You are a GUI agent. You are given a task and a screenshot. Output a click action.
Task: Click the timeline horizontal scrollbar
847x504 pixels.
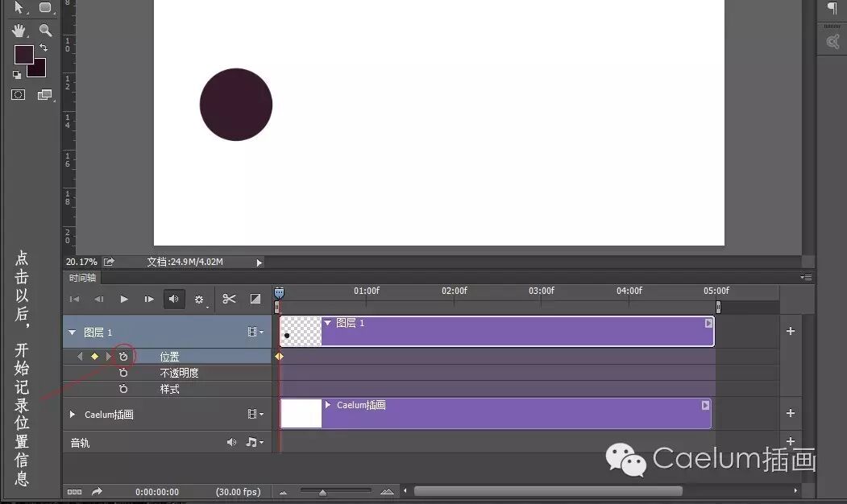[548, 491]
